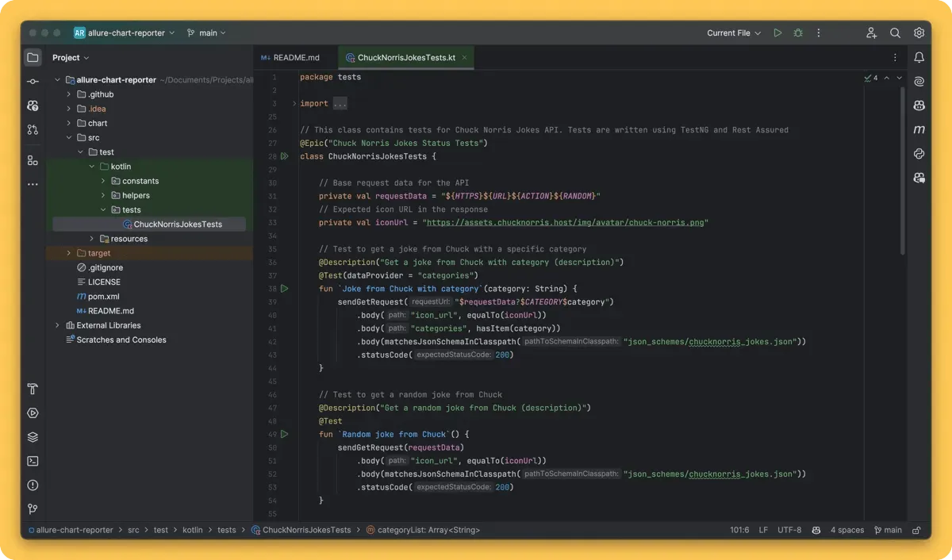Open the Commit tool window icon
Screen dimensions: 952x560
[33, 82]
